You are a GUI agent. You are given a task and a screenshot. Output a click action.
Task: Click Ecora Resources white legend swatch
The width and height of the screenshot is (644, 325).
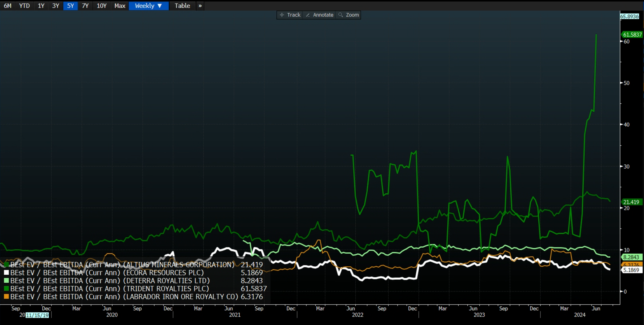click(6, 273)
